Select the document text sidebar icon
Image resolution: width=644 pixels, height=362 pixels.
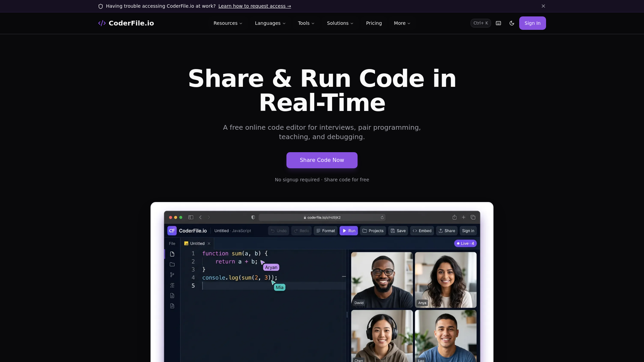[x=172, y=296]
